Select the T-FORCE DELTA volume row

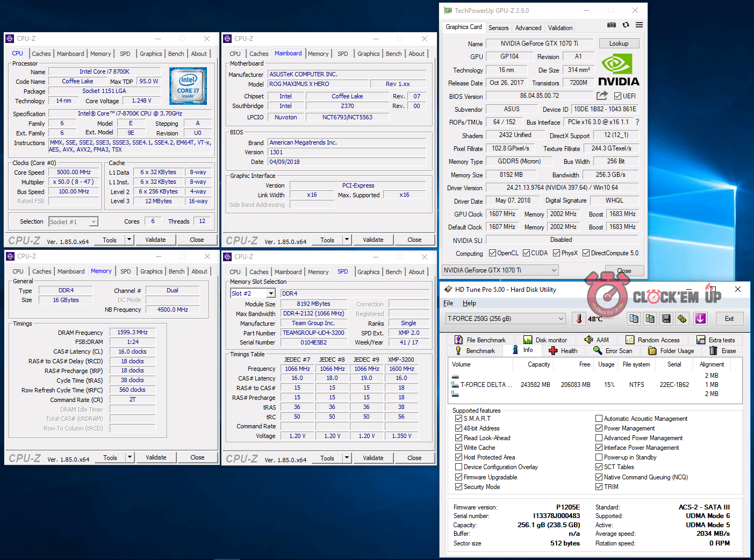pos(486,385)
